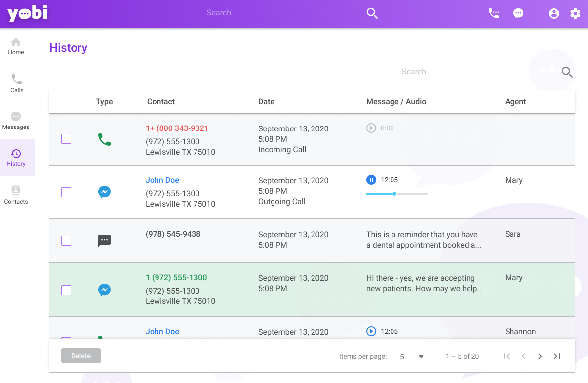Image resolution: width=588 pixels, height=383 pixels.
Task: Click the top header Search field
Action: click(x=286, y=13)
